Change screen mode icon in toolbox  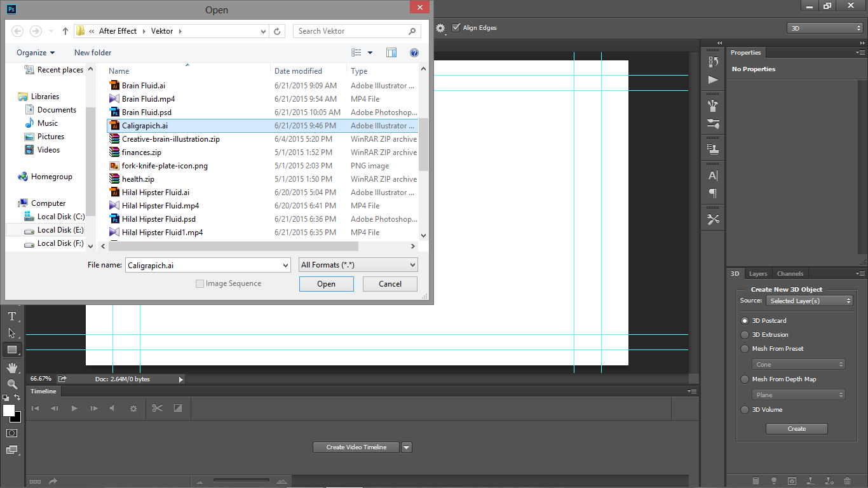[x=12, y=450]
